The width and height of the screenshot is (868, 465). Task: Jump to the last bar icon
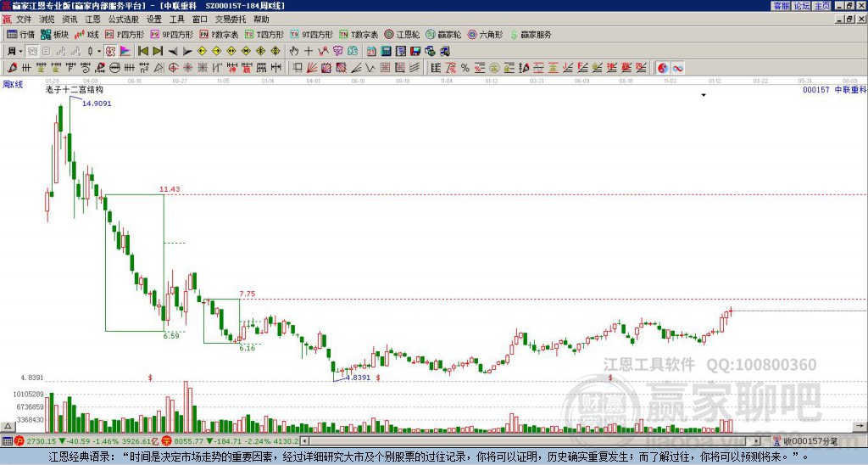click(x=158, y=52)
